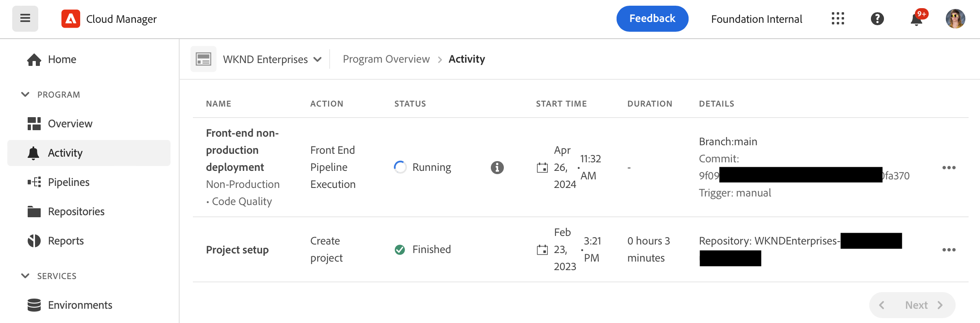Viewport: 980px width, 323px height.
Task: Open the user profile avatar
Action: point(955,19)
